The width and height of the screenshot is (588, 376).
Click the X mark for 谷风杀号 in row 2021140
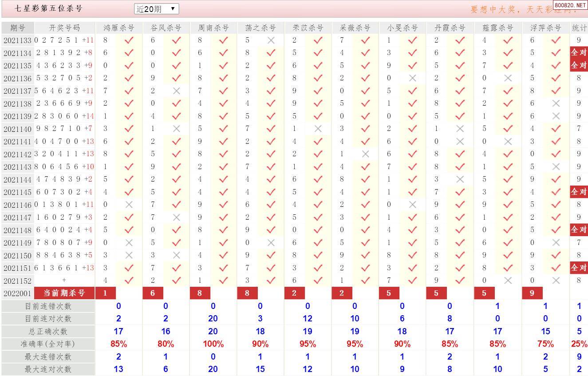point(176,129)
